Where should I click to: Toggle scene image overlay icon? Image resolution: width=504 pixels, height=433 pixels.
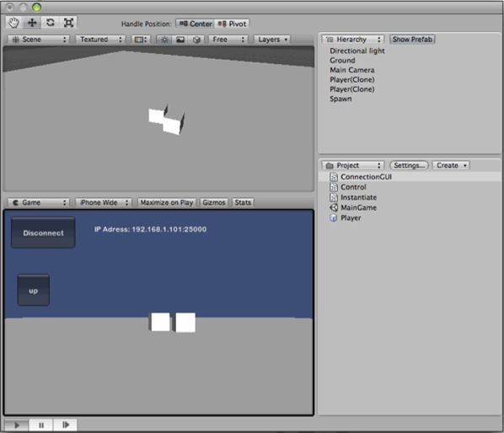[x=180, y=40]
